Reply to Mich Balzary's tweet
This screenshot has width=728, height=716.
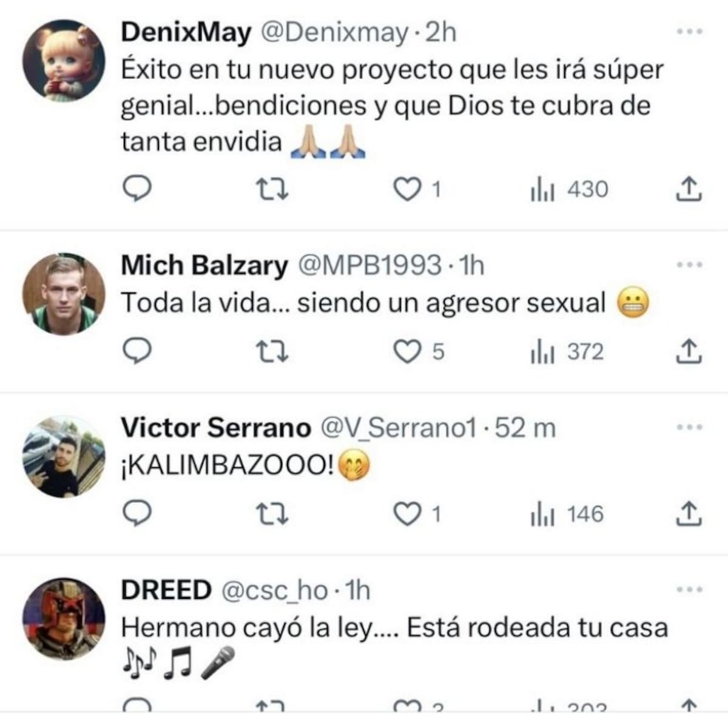pyautogui.click(x=137, y=351)
